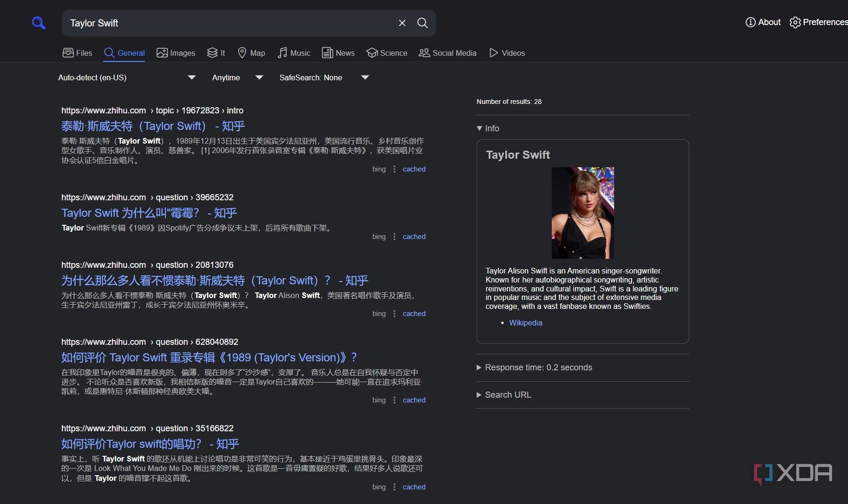This screenshot has width=848, height=504.
Task: Open the It category tab
Action: coord(216,53)
